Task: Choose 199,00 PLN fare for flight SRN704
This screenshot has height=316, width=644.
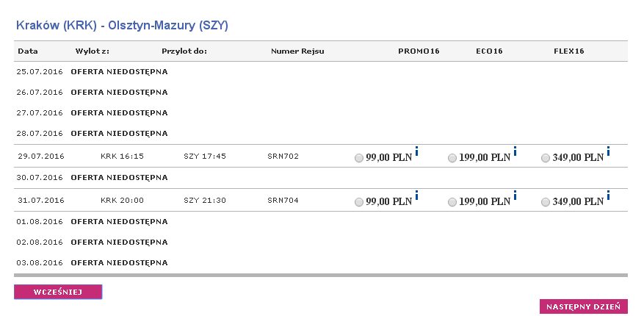Action: (x=452, y=202)
